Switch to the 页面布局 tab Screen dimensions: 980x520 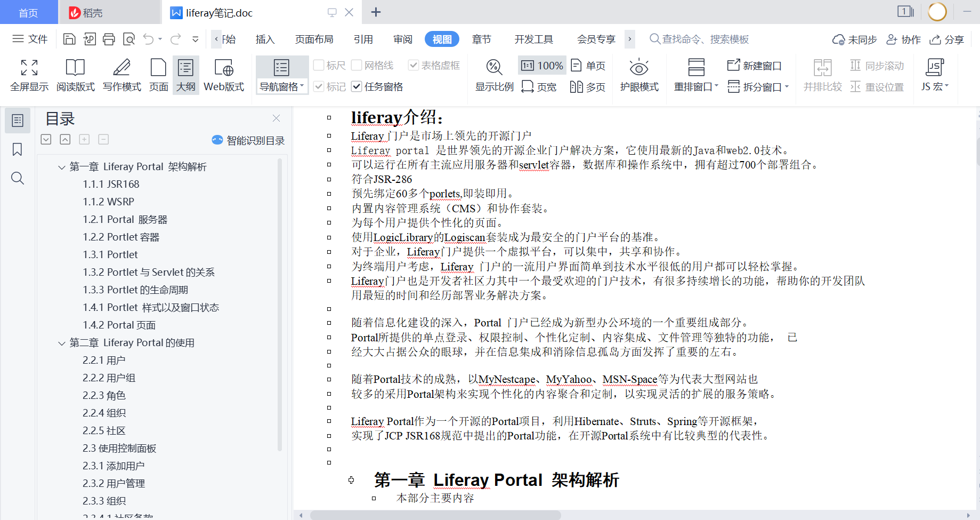(x=314, y=39)
